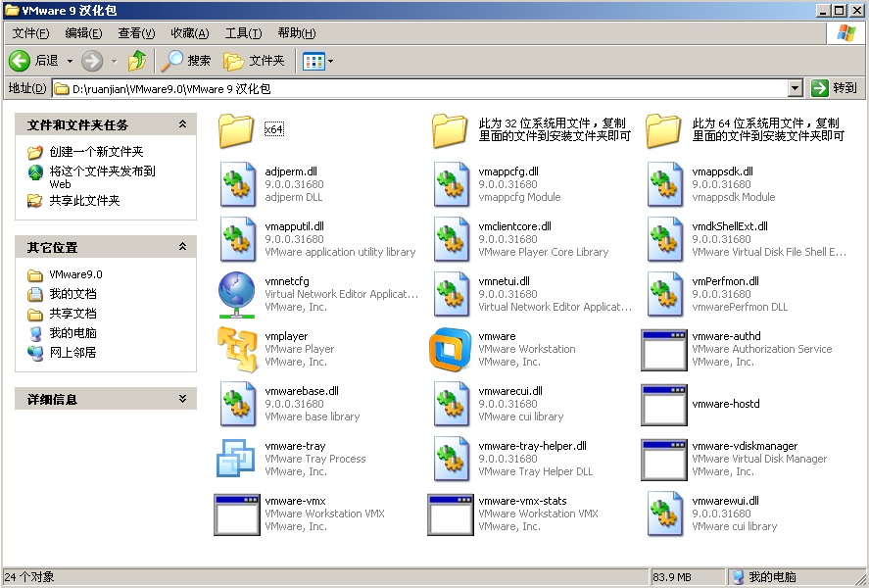Screen dimensions: 869x588
Task: Click the 后退 back button
Action: 34,61
